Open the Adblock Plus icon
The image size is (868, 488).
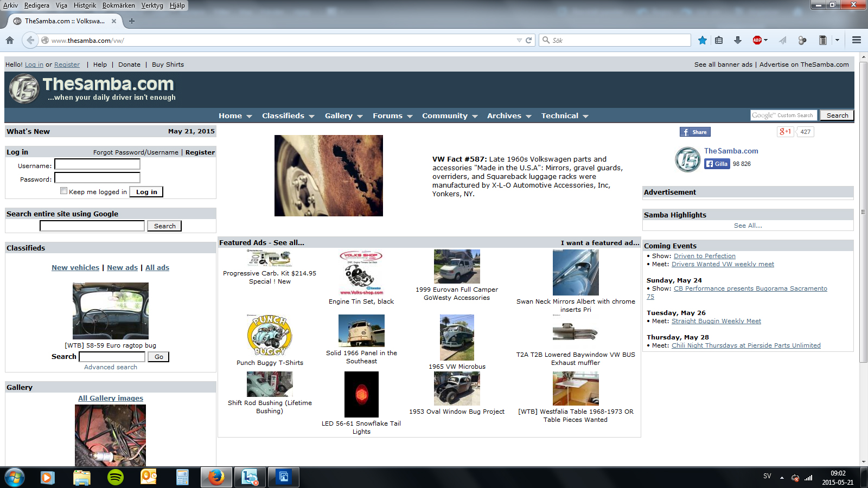coord(757,40)
